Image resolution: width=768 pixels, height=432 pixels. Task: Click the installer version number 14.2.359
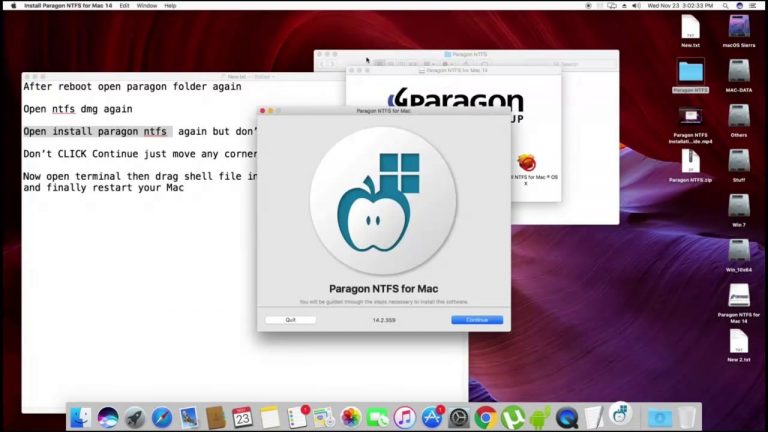click(384, 320)
